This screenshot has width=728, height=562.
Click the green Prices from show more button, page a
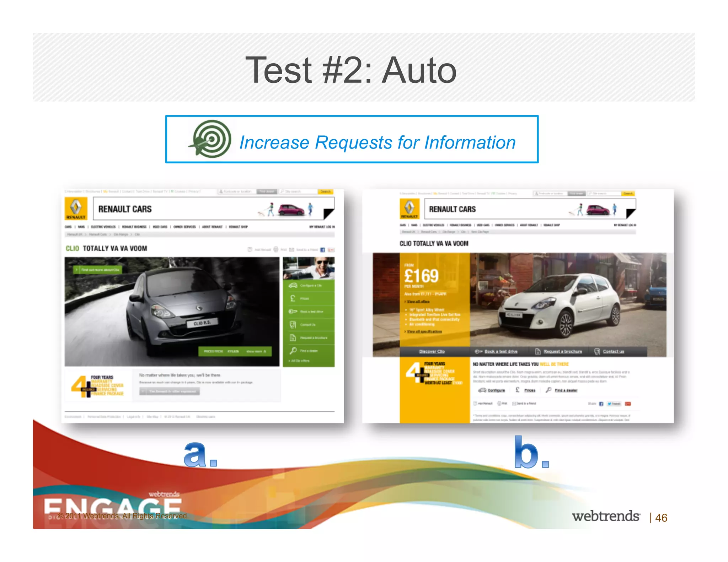click(x=235, y=351)
